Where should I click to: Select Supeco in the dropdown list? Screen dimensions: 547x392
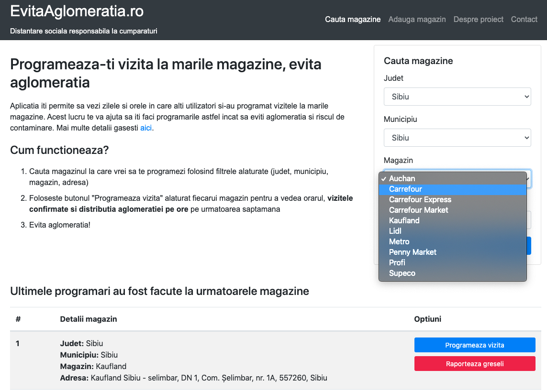(x=452, y=273)
